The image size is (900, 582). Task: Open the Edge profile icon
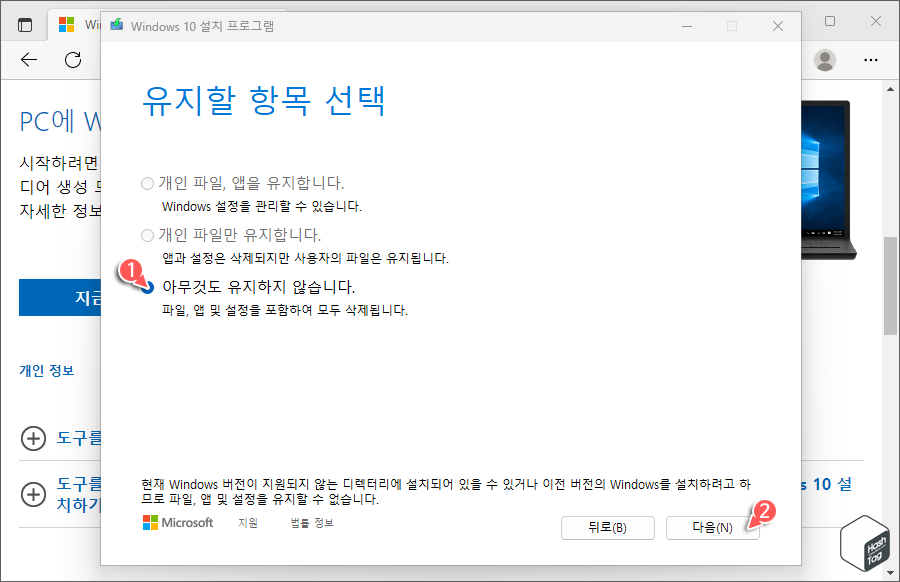(x=824, y=60)
